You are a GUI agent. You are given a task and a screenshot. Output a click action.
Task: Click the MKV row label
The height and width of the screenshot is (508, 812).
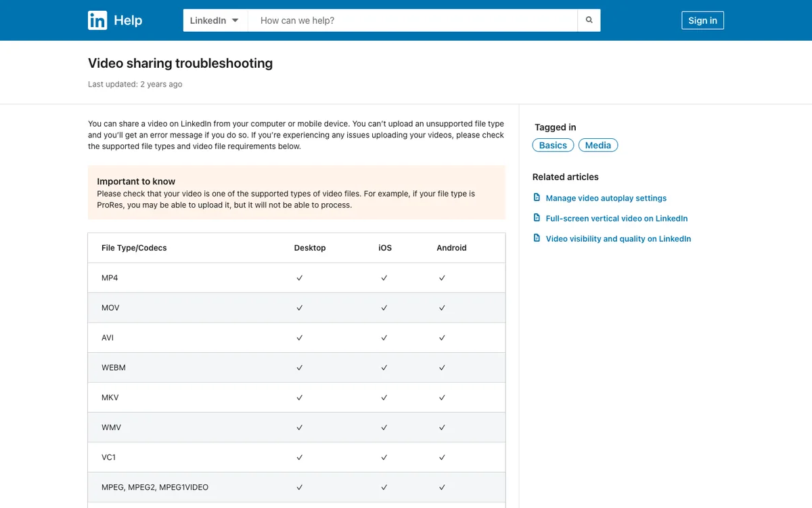(x=110, y=398)
